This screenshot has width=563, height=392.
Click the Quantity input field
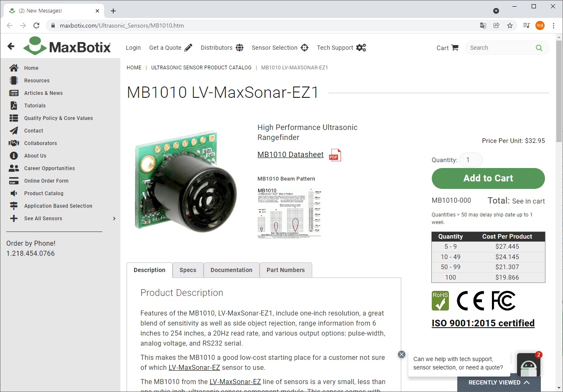click(471, 160)
